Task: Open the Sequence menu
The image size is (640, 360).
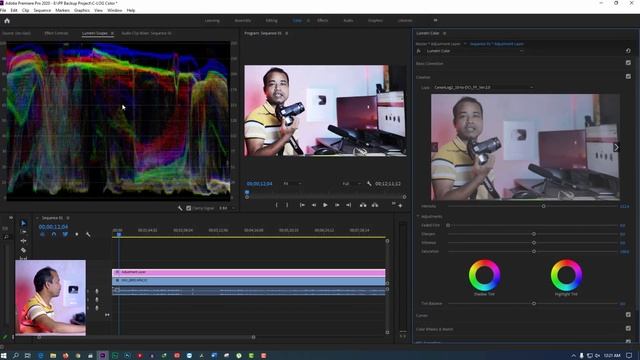Action: (42, 10)
